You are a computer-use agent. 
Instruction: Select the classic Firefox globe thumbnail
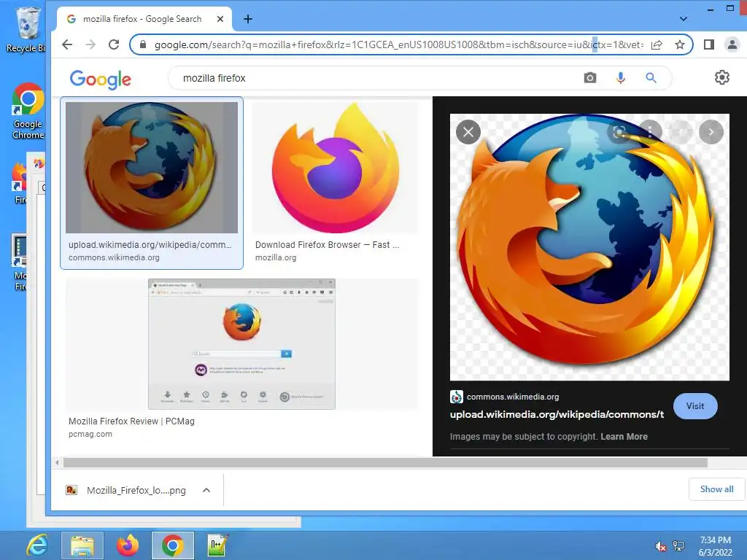point(152,168)
